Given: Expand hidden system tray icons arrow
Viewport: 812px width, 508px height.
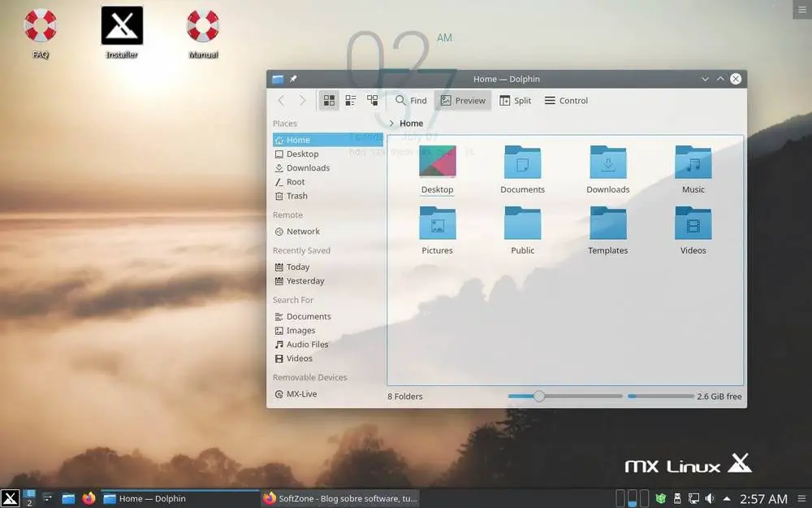Looking at the screenshot, I should coord(727,499).
